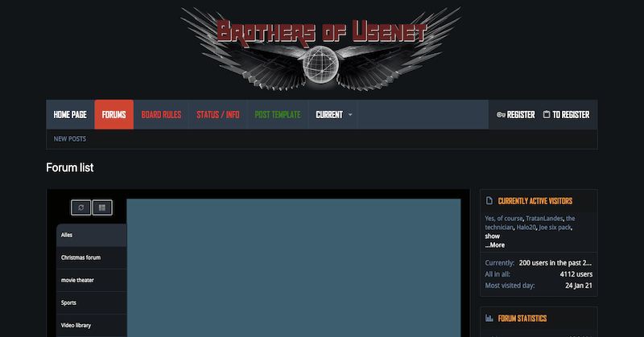Click the New Posts sub-navigation link
This screenshot has height=337, width=644.
(x=70, y=138)
